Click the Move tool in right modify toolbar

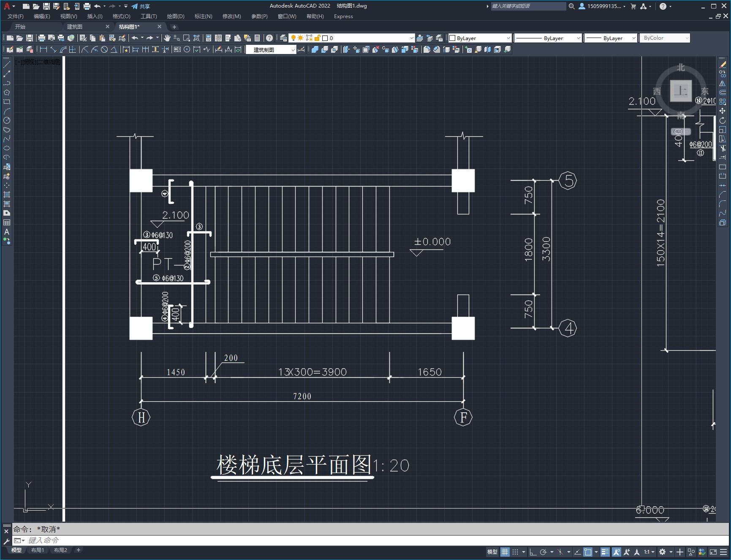click(x=723, y=111)
